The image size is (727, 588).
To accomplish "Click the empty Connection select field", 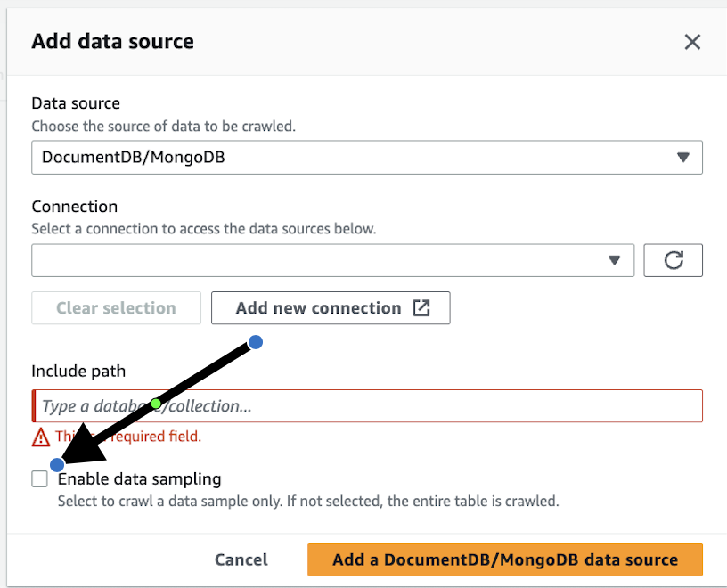I will pyautogui.click(x=312, y=260).
